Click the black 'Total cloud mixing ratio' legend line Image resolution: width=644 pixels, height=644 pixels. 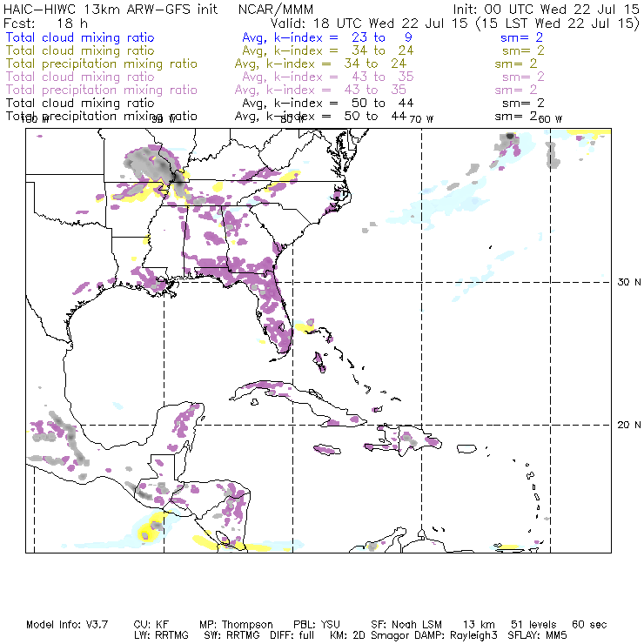point(80,103)
